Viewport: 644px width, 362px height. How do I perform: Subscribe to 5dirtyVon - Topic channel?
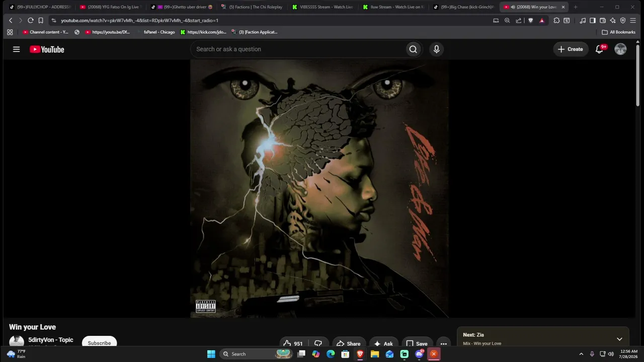pos(99,343)
